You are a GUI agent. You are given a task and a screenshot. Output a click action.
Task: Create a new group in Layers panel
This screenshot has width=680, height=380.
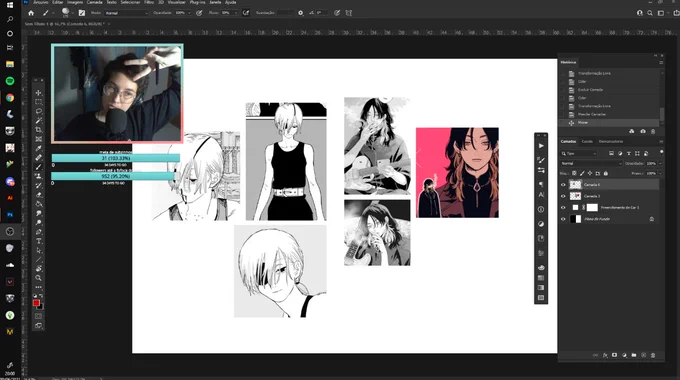(x=634, y=355)
